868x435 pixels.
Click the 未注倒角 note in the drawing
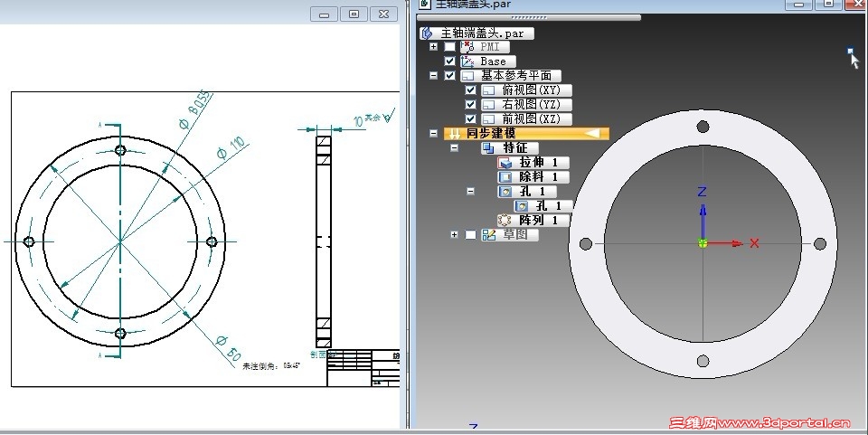click(x=271, y=366)
